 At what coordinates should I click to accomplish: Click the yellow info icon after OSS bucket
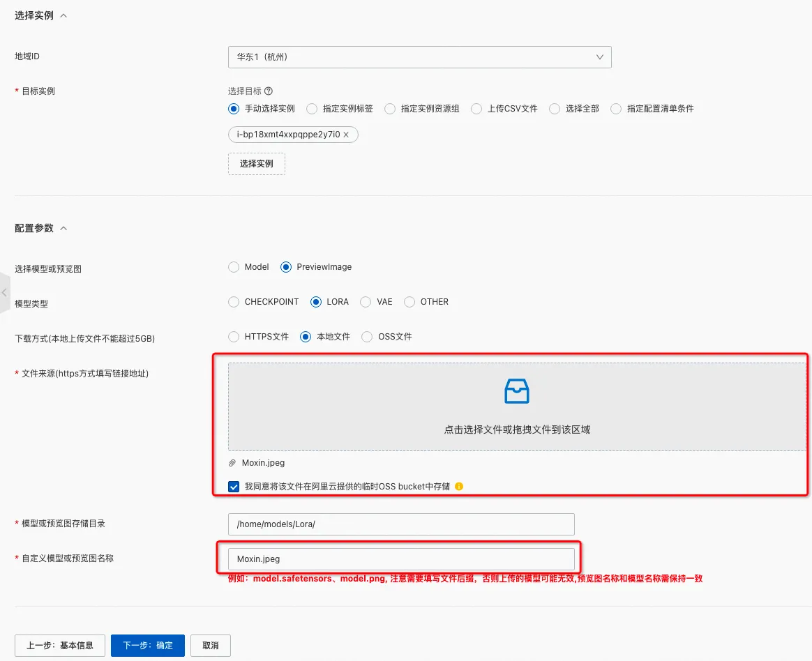[459, 487]
